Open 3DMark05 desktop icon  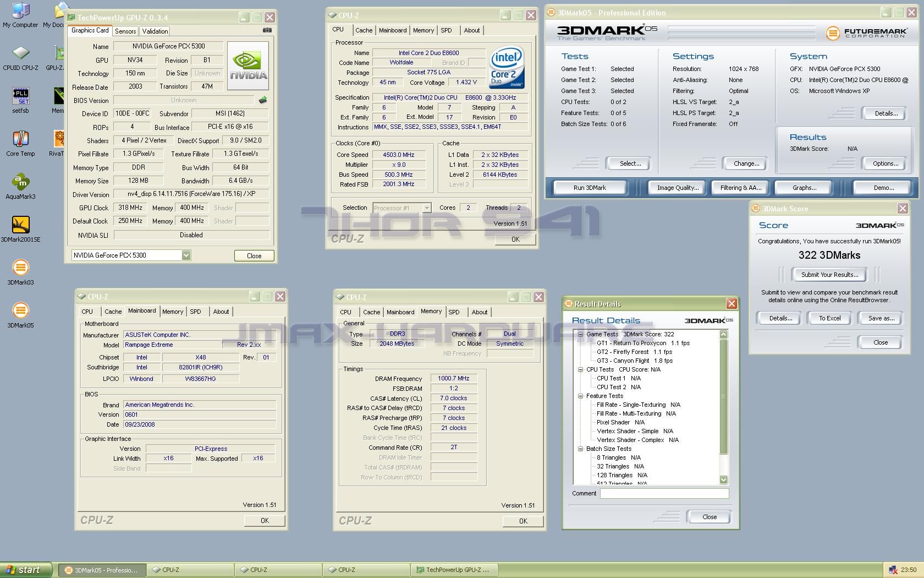pos(20,315)
